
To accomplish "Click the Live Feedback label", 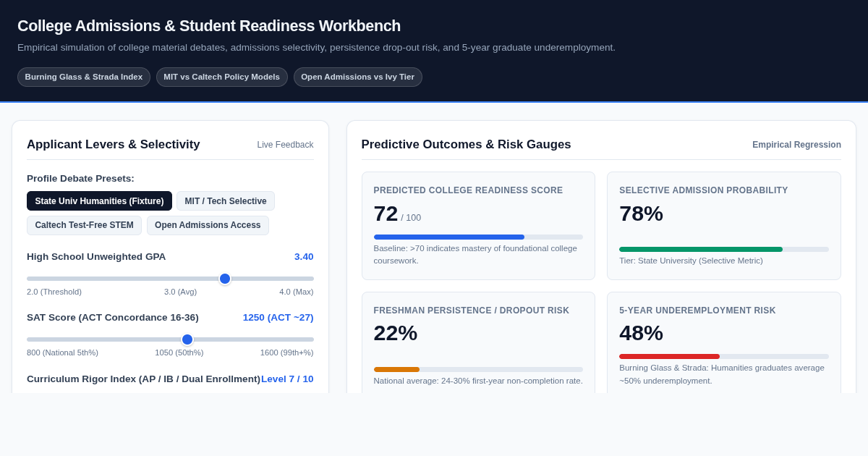I will pos(285,145).
